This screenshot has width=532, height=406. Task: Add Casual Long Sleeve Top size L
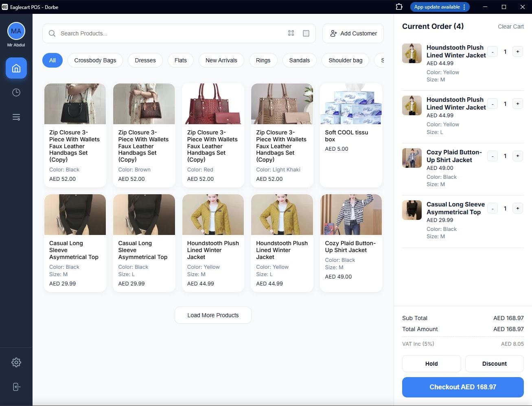(x=144, y=243)
